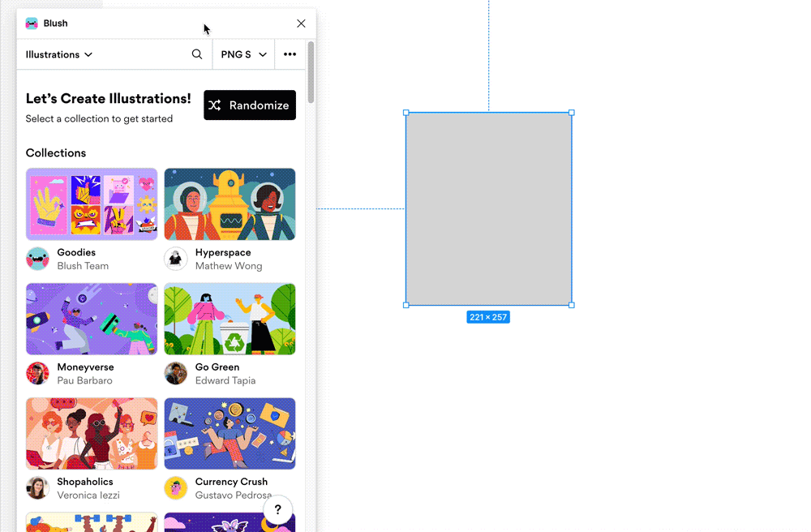Screen dimensions: 811x532
Task: Click the Blush Team avatar icon
Action: coord(38,259)
